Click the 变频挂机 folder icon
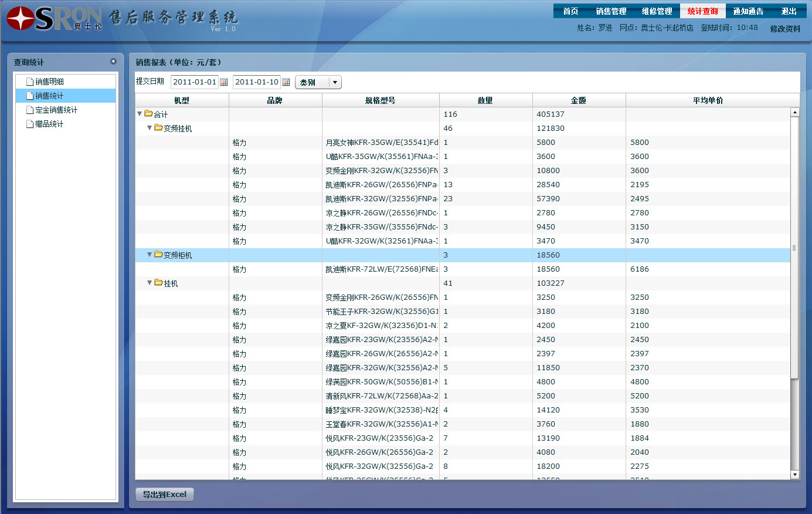Image resolution: width=812 pixels, height=514 pixels. click(x=158, y=128)
